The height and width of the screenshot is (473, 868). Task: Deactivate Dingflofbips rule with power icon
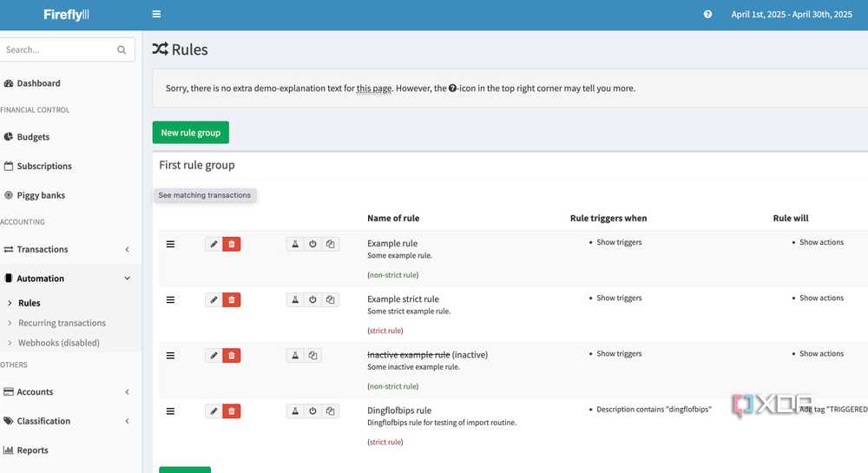pyautogui.click(x=312, y=411)
